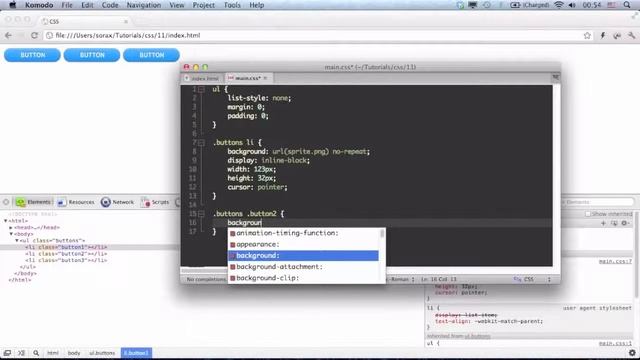Choose background-clip completion
The width and height of the screenshot is (640, 360).
303,278
